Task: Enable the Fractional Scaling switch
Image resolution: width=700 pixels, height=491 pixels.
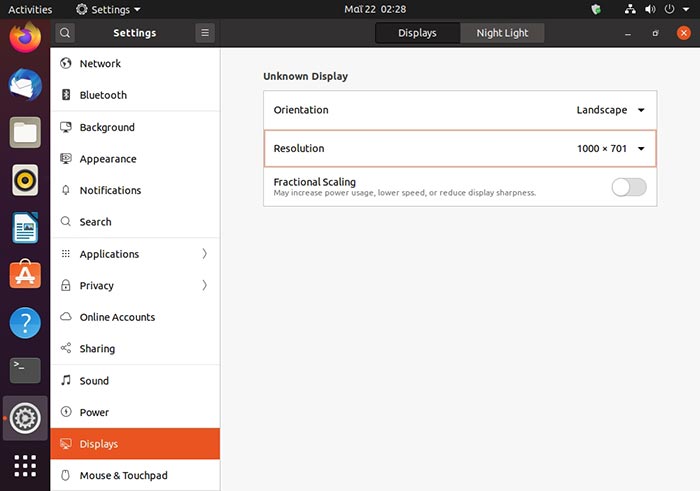Action: [629, 187]
